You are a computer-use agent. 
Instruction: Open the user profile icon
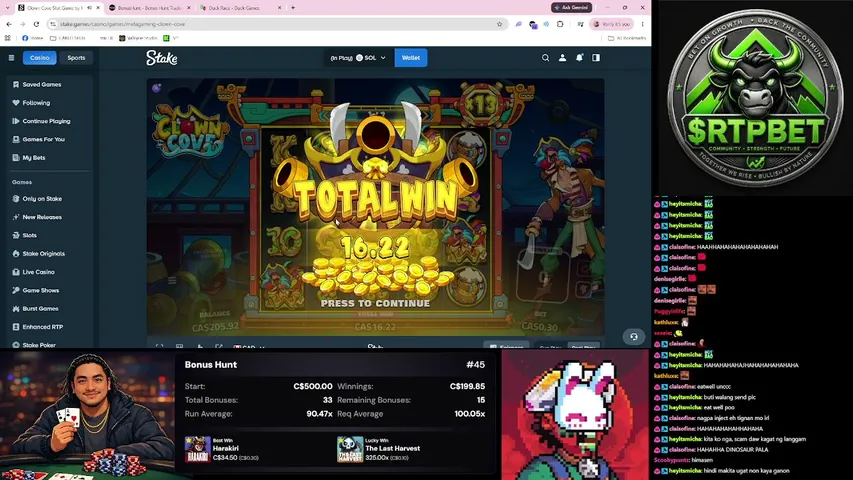coord(563,58)
